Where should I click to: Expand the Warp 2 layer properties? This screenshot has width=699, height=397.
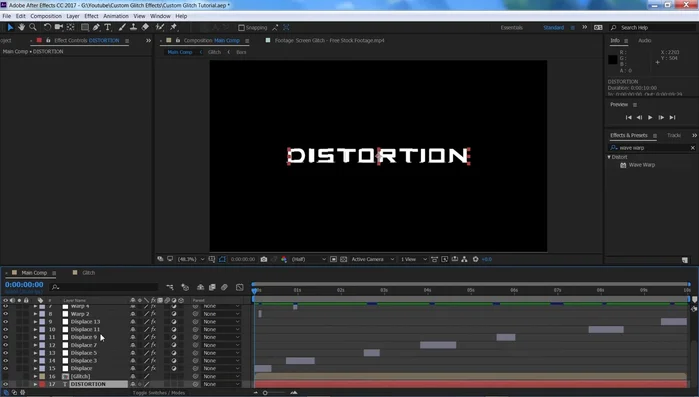pyautogui.click(x=35, y=314)
